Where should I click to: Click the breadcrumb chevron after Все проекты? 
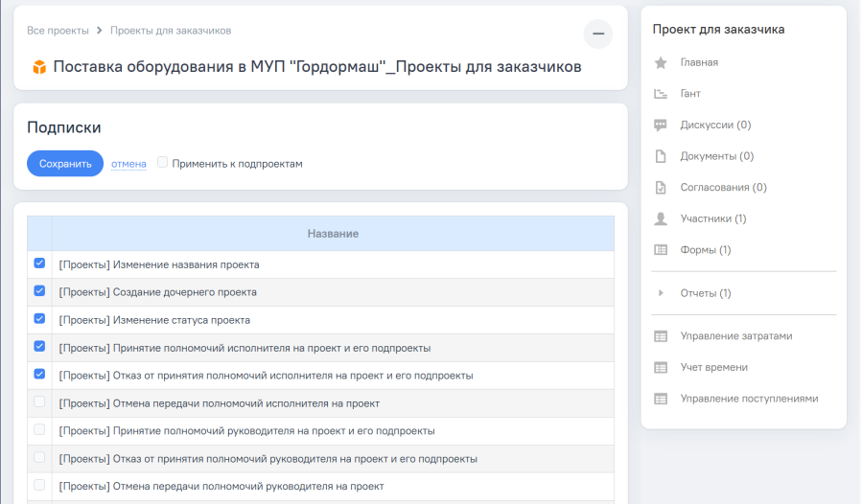(x=100, y=31)
